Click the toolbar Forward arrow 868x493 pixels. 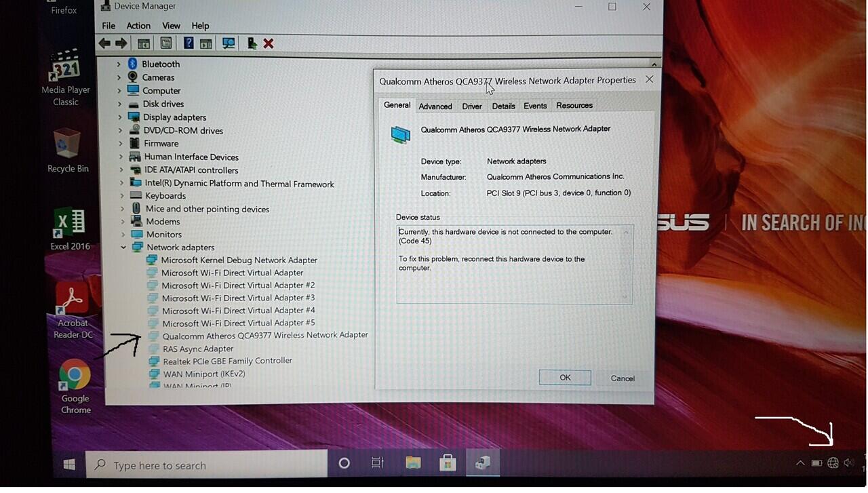pos(121,43)
